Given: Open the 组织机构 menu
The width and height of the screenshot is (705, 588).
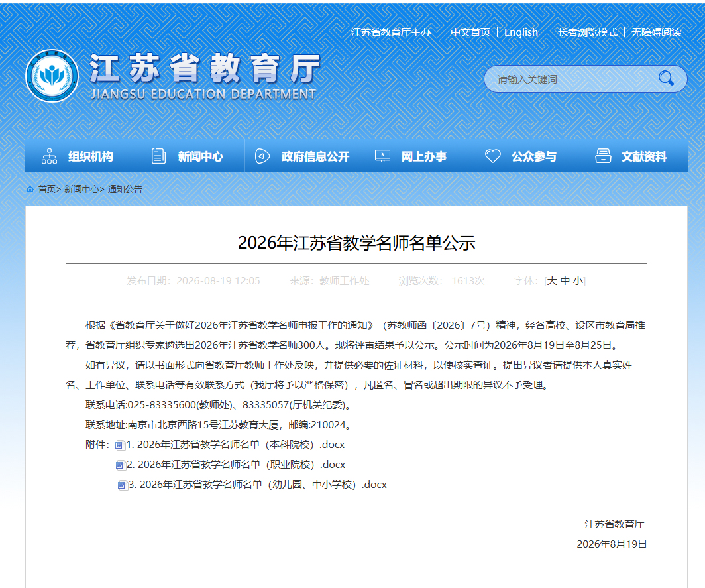Looking at the screenshot, I should pos(80,156).
